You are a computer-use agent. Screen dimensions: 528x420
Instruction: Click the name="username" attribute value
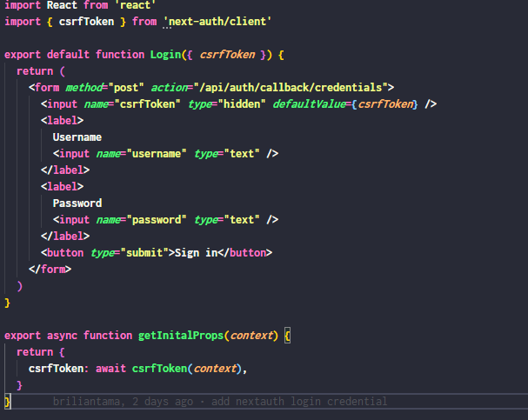pyautogui.click(x=157, y=154)
